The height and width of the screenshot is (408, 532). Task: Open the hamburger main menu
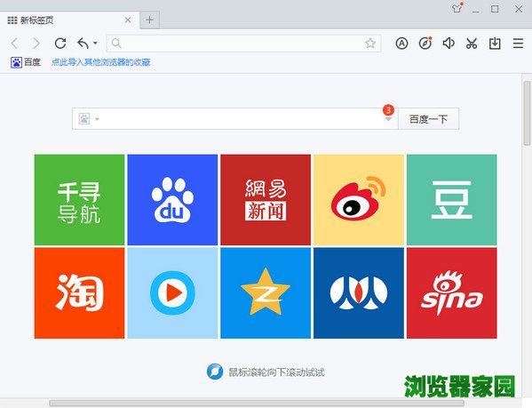tap(518, 44)
